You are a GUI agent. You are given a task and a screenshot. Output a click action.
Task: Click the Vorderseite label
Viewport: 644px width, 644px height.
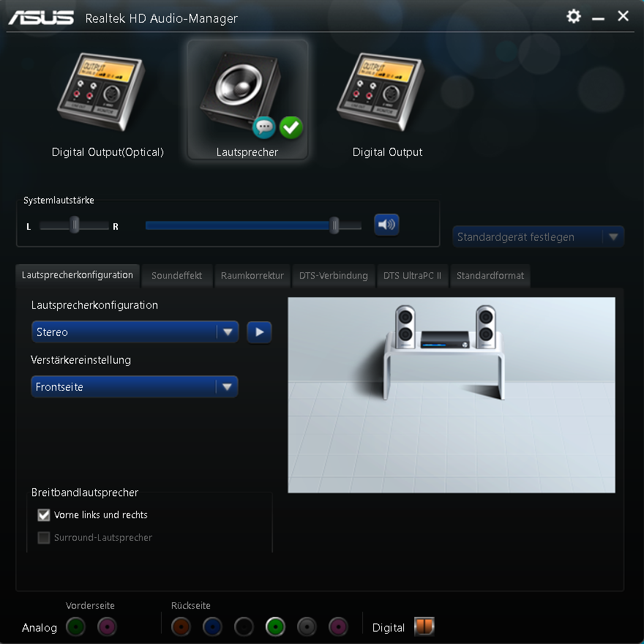[x=90, y=605]
